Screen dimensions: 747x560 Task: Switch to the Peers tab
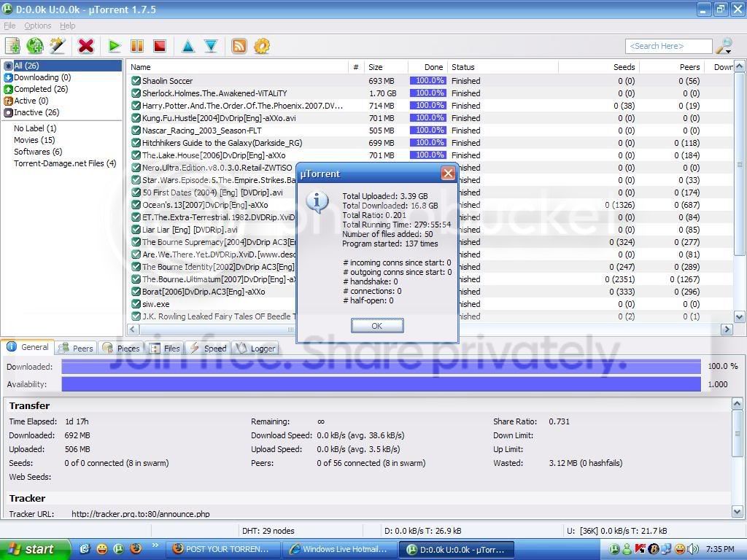click(75, 348)
